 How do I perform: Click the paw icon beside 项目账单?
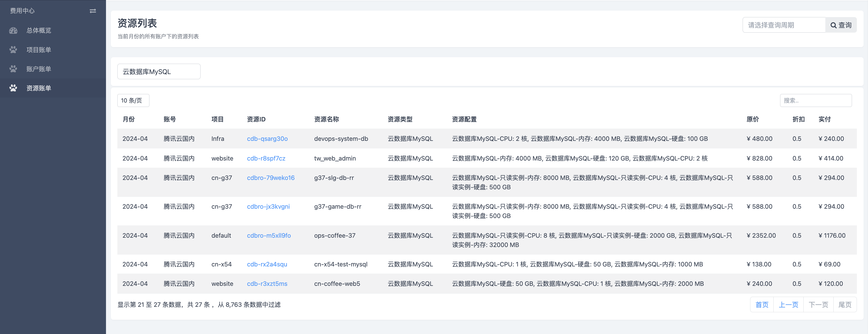(x=13, y=50)
